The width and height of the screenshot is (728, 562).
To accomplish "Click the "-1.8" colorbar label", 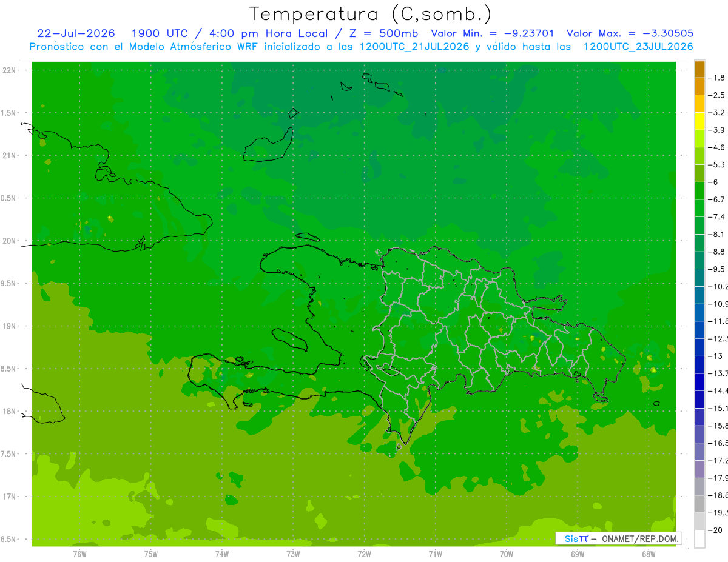I will 717,78.
